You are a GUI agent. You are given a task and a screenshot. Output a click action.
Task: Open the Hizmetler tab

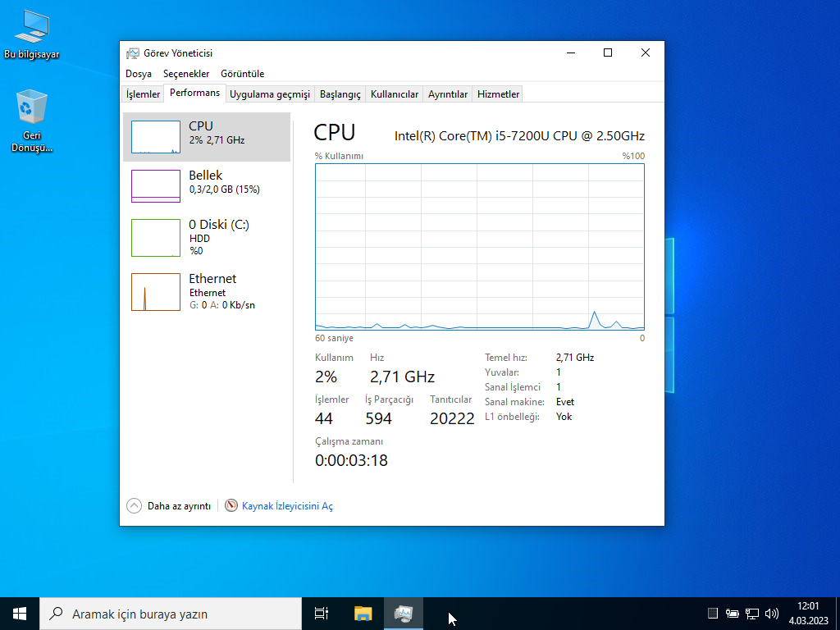498,94
